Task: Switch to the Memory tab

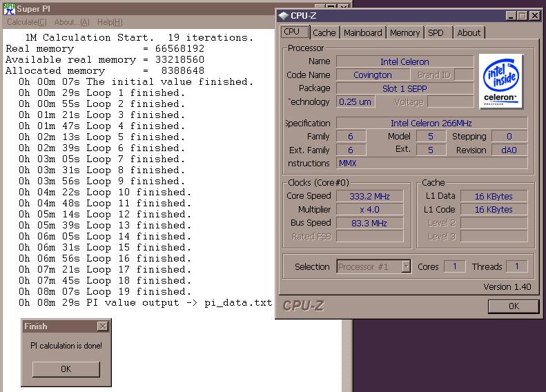Action: pos(404,32)
